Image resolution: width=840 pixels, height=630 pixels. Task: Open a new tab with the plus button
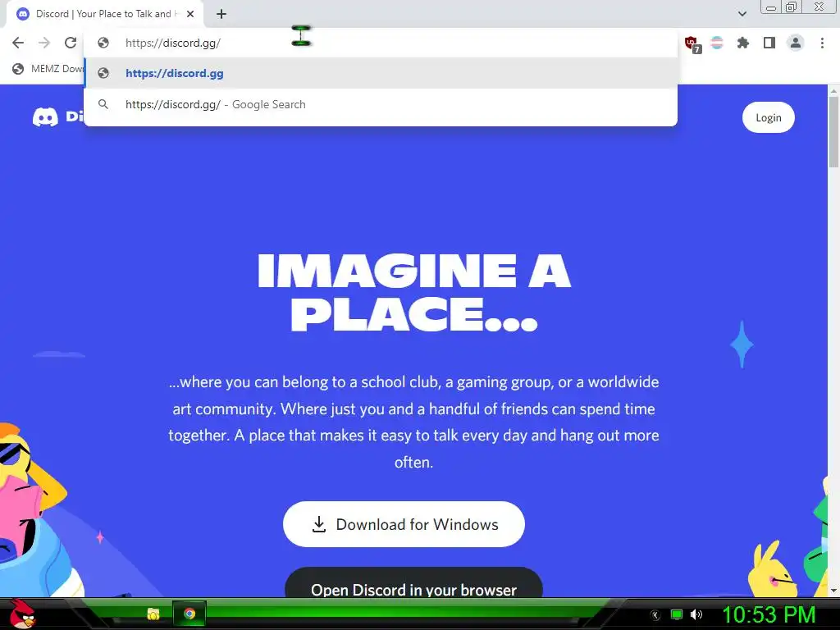pos(221,14)
